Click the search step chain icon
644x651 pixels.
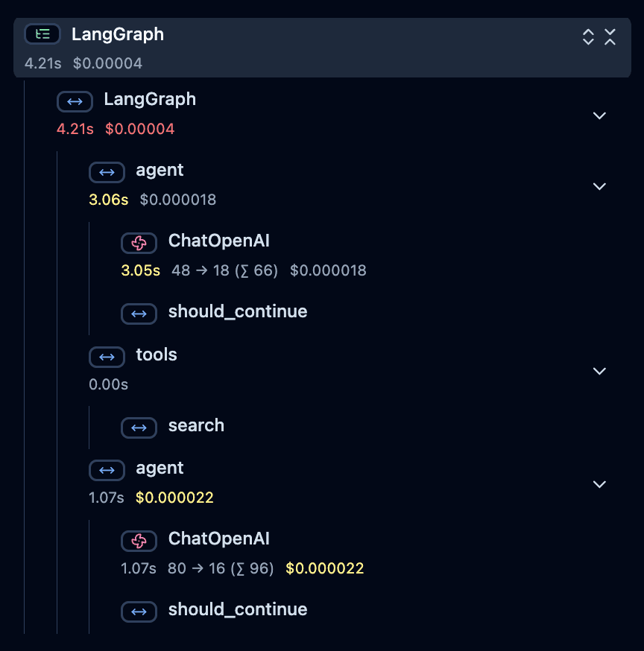pyautogui.click(x=139, y=428)
